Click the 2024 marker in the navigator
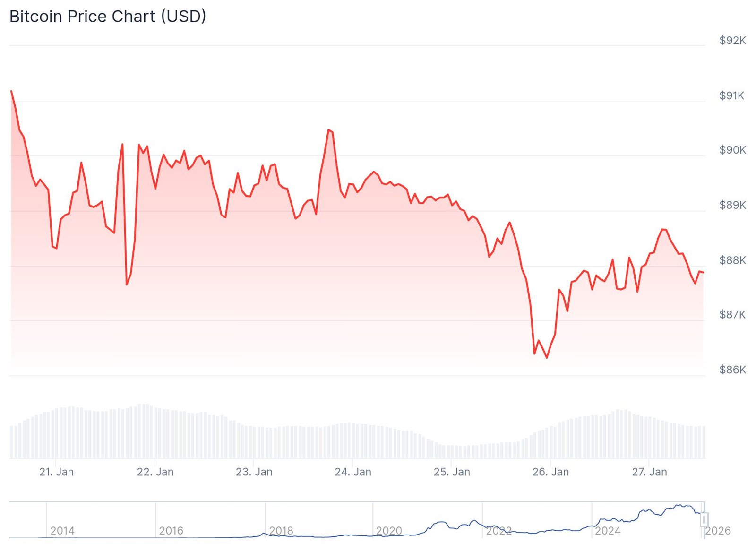The image size is (756, 552). pos(608,531)
